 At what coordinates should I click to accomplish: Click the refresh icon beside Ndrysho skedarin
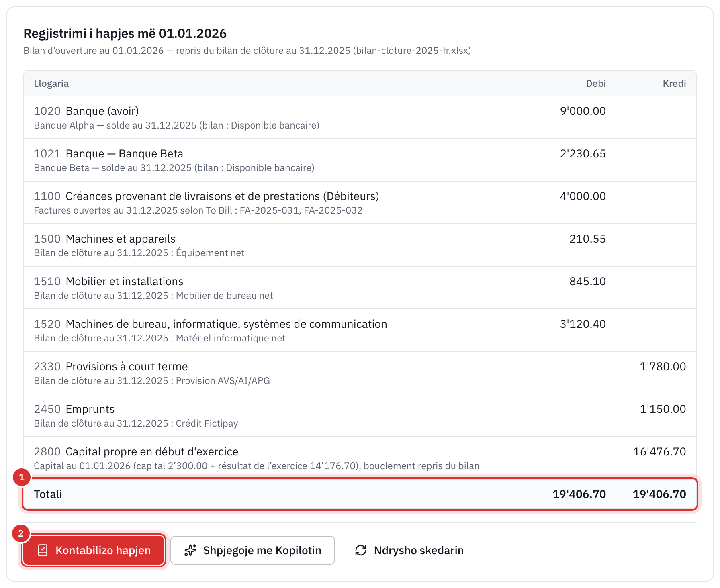(x=361, y=550)
